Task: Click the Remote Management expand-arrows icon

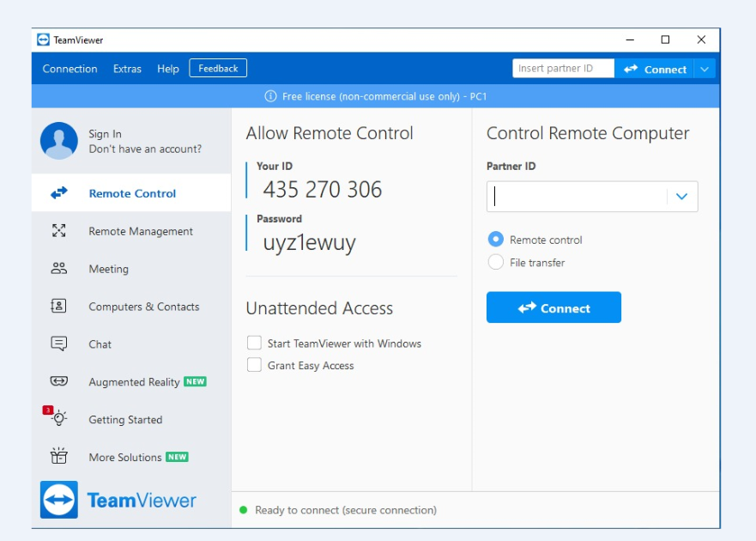Action: point(59,231)
